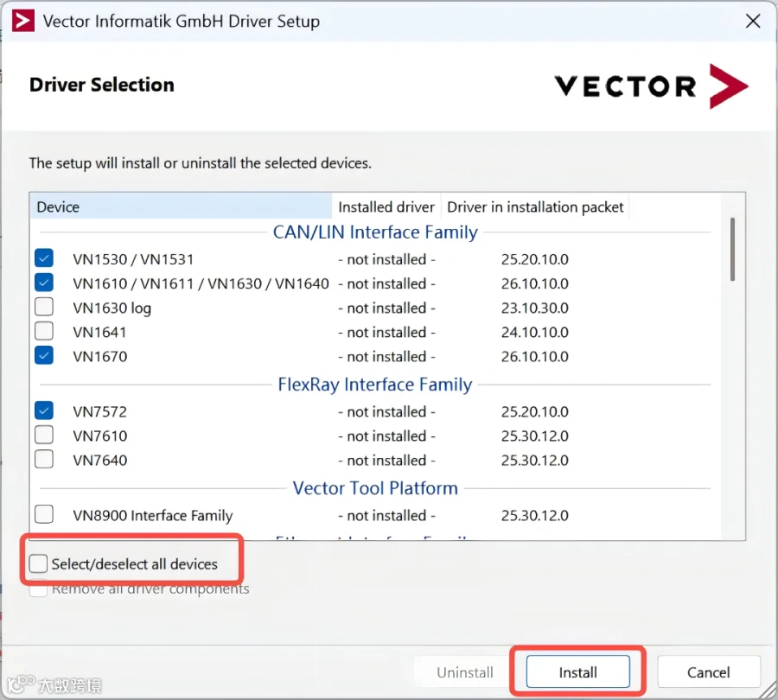Select the VN7610 checkbox
This screenshot has height=700, width=778.
click(x=44, y=435)
